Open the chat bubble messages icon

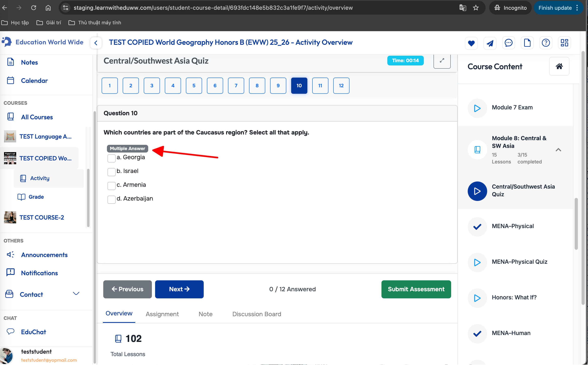[508, 43]
